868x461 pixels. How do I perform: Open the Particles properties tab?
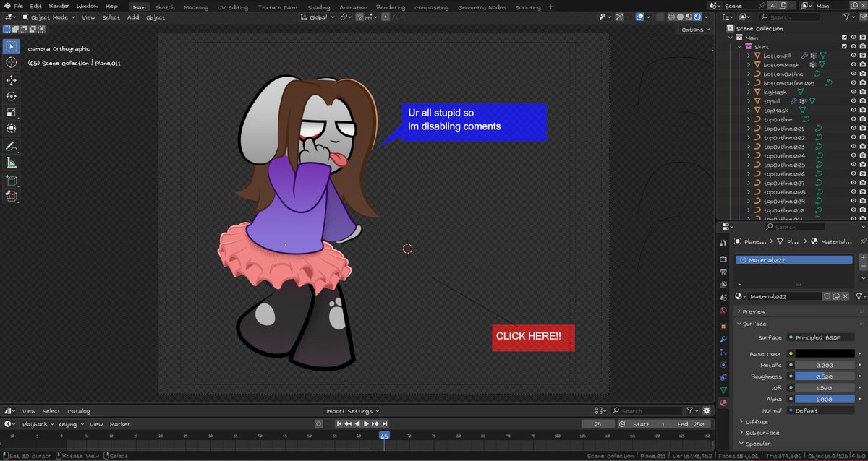[723, 351]
